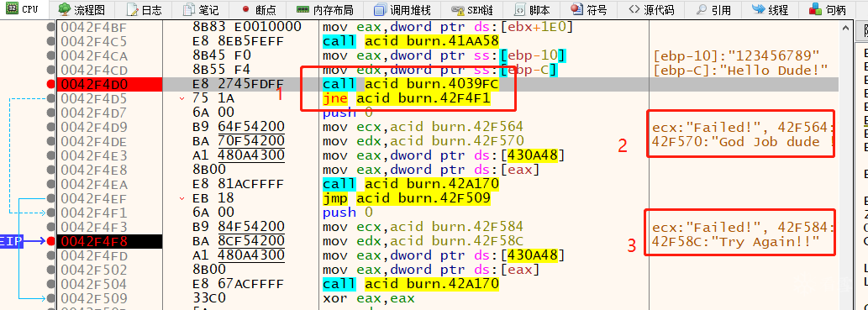The height and width of the screenshot is (310, 868).
Task: Select the 'jmp acid burn.42F509' instruction
Action: [x=407, y=197]
